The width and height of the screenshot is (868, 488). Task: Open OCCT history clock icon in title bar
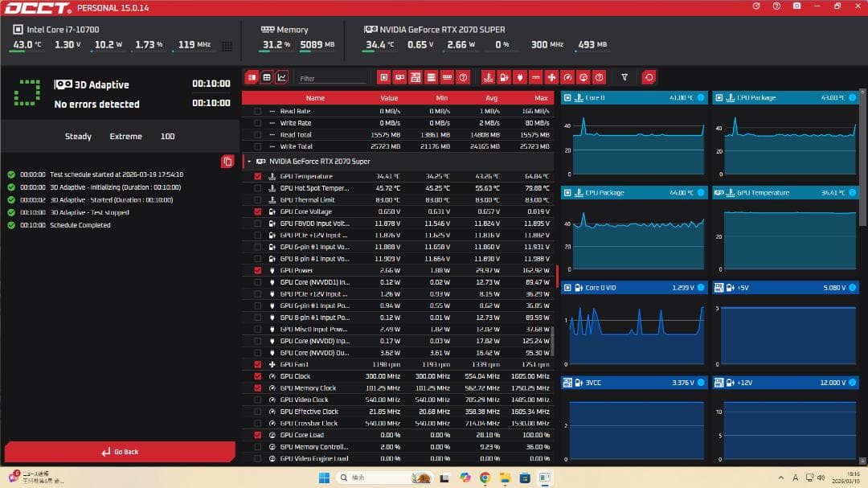[x=756, y=6]
